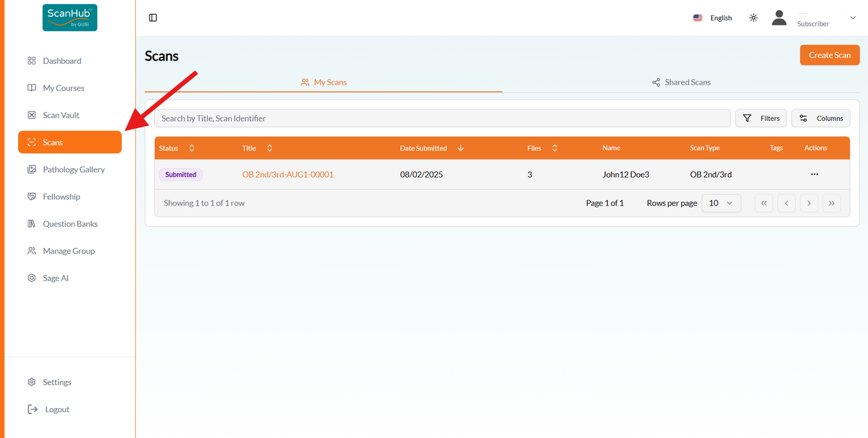Open the Columns button
Viewport: 868px width, 438px height.
coord(821,118)
